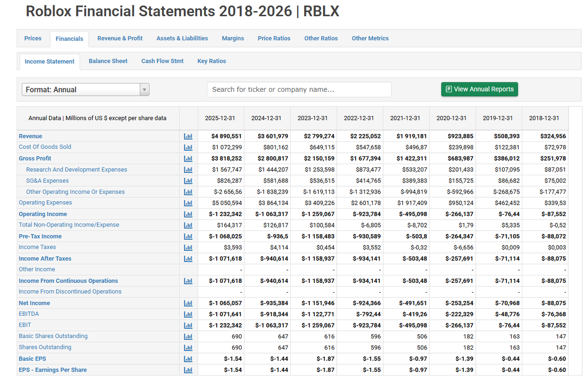This screenshot has height=383, width=588.
Task: Open chart icon for Research And Development Expenses
Action: point(188,170)
